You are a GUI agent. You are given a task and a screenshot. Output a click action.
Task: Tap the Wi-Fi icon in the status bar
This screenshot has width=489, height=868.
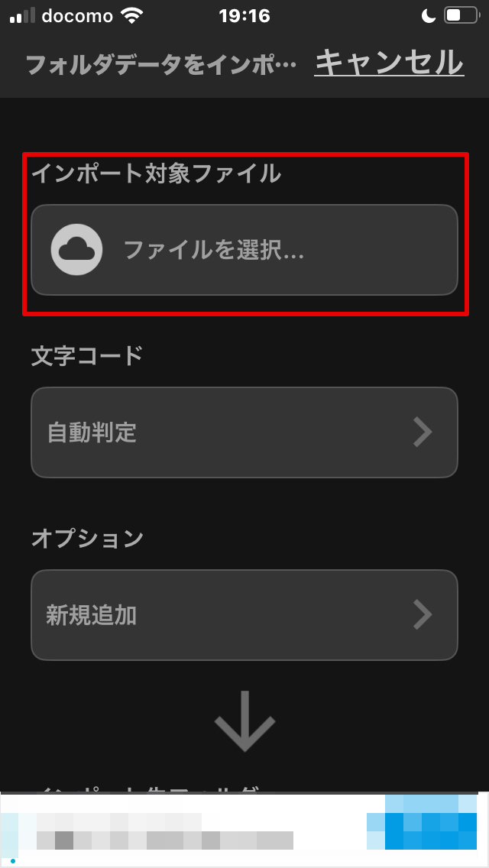[x=132, y=16]
